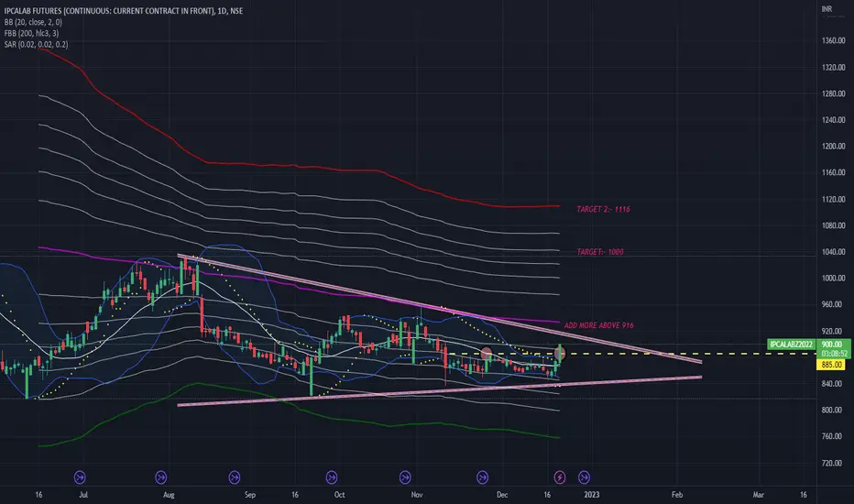This screenshot has width=854, height=504.
Task: Click the Jul date on time axis
Action: [83, 495]
